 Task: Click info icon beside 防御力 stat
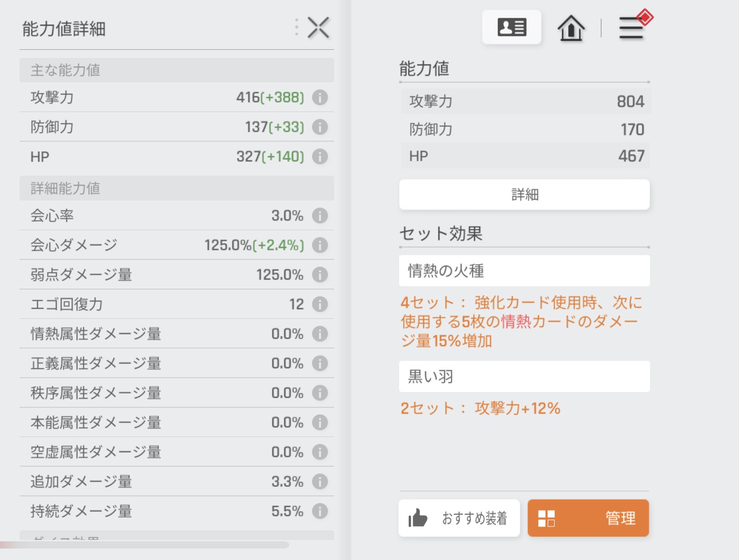tap(320, 127)
